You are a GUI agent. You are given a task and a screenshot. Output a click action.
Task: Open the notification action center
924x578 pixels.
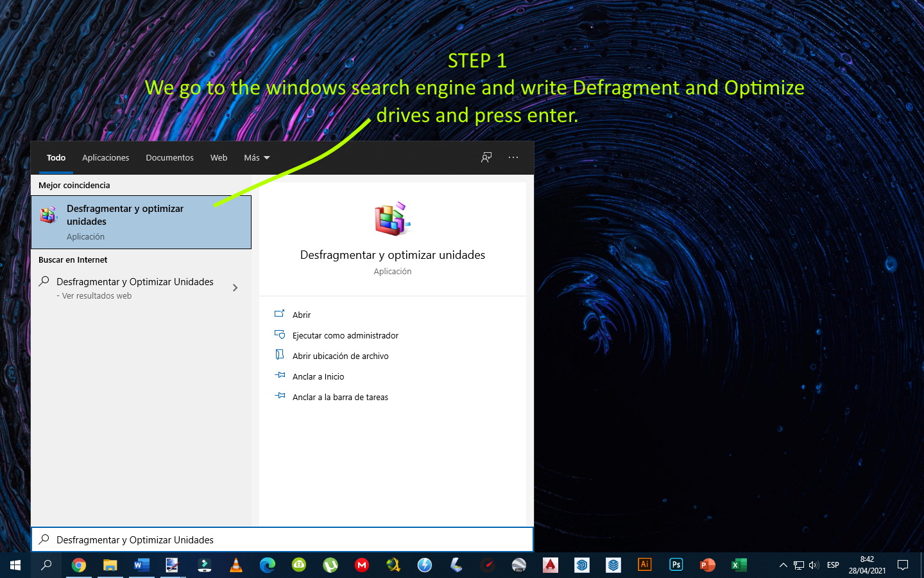903,565
